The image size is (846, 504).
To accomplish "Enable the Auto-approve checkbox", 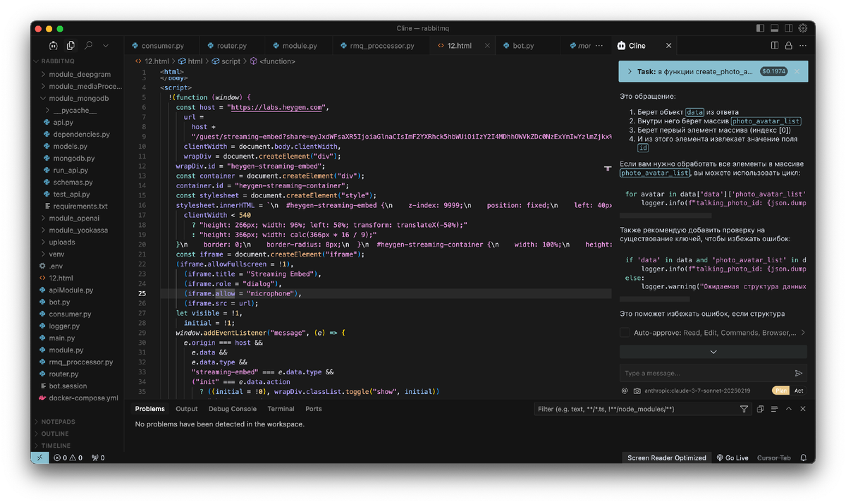I will point(625,332).
